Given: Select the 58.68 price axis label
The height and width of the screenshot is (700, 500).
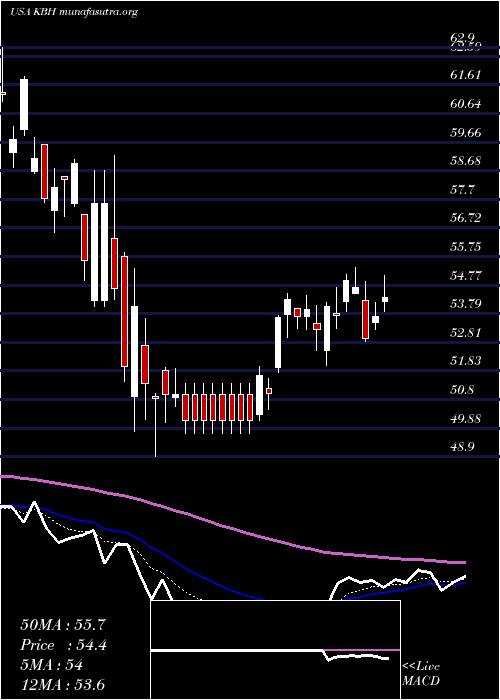Looking at the screenshot, I should (x=466, y=161).
